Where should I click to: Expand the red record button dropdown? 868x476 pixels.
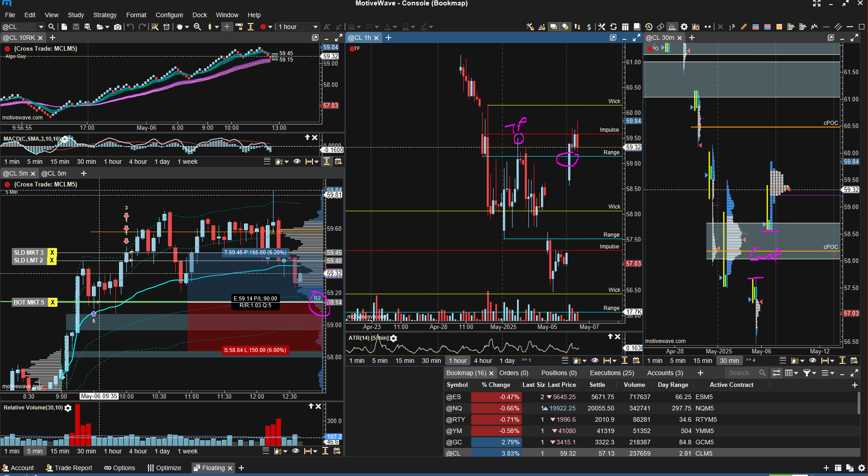click(271, 27)
